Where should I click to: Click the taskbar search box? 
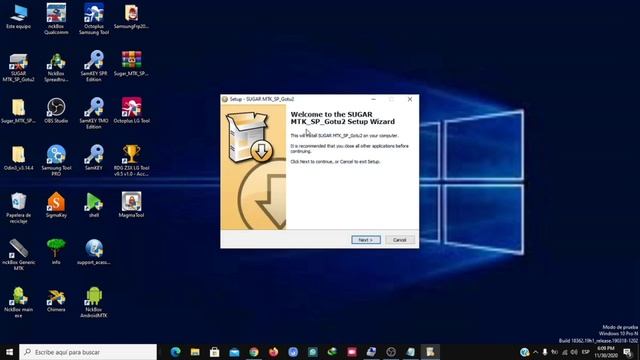coord(88,352)
